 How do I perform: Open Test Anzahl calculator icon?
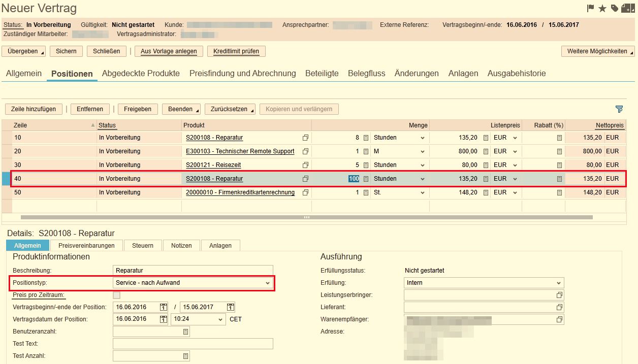click(185, 356)
